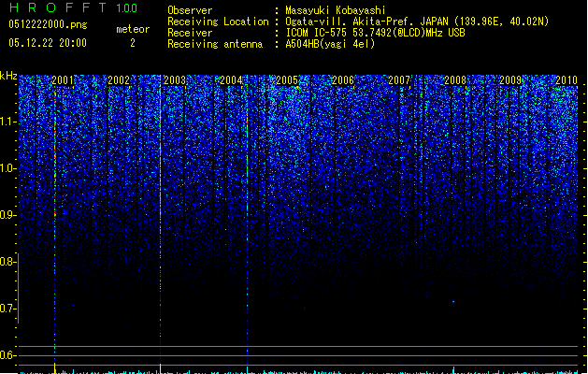
Task: Click the 0.8 kHz axis tick label
Action: point(7,262)
